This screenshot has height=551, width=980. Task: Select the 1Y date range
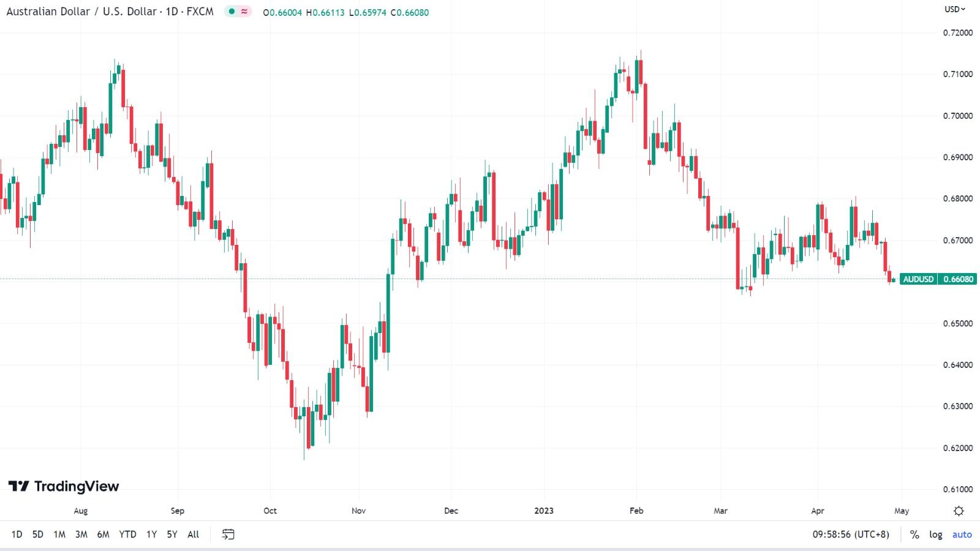[x=151, y=534]
